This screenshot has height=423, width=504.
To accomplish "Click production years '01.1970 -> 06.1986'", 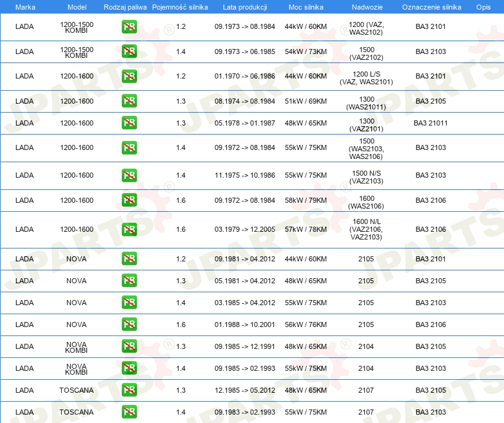I will (x=245, y=76).
